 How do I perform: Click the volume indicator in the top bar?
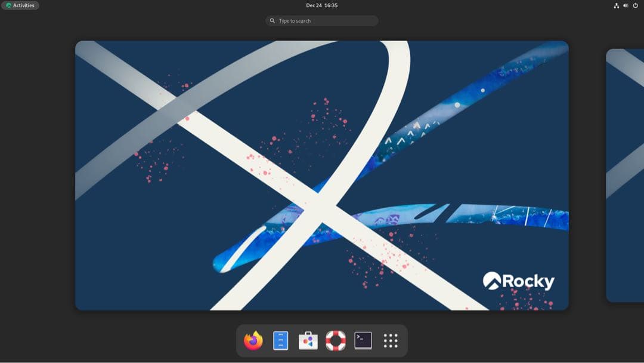626,5
